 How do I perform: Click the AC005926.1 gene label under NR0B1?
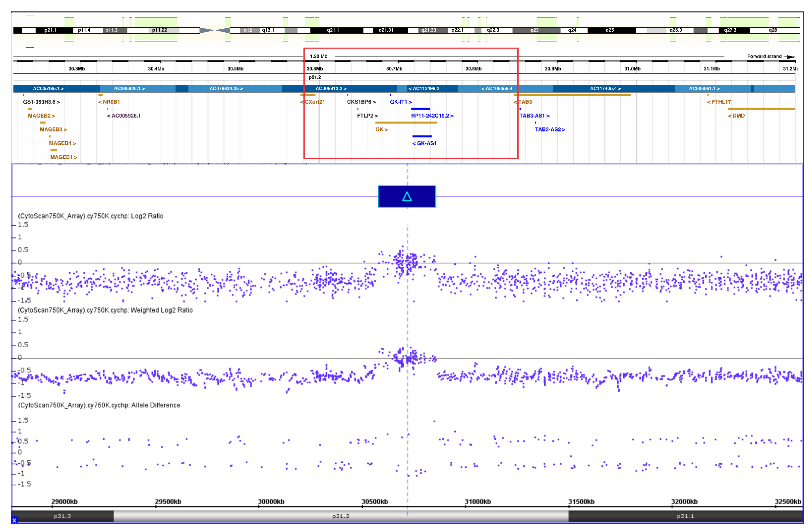[x=124, y=116]
